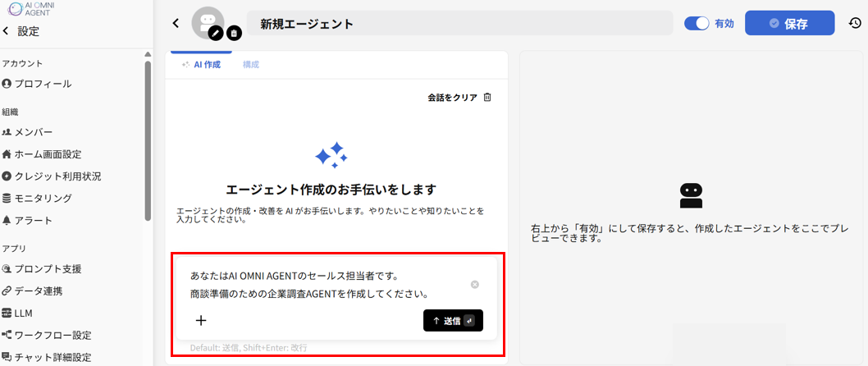
Task: Click the pencil edit icon on agent avatar
Action: coord(216,33)
